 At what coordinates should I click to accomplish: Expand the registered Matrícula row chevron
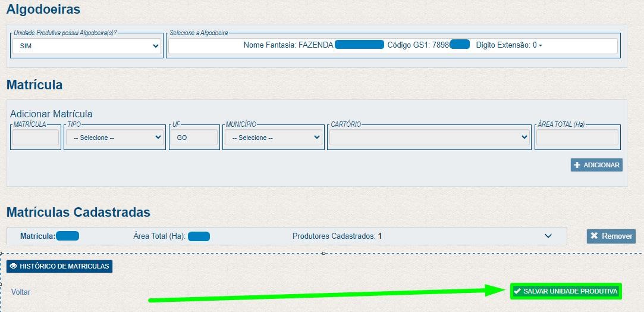(x=548, y=236)
